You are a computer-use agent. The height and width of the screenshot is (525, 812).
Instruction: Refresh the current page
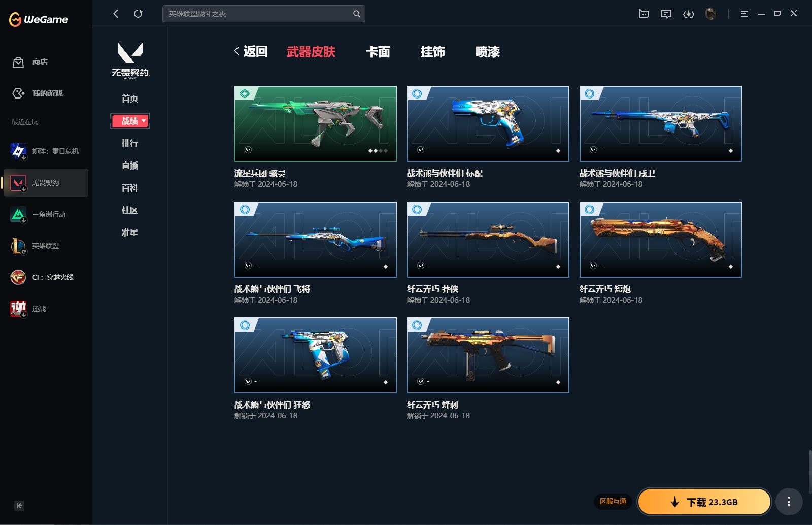coord(138,14)
